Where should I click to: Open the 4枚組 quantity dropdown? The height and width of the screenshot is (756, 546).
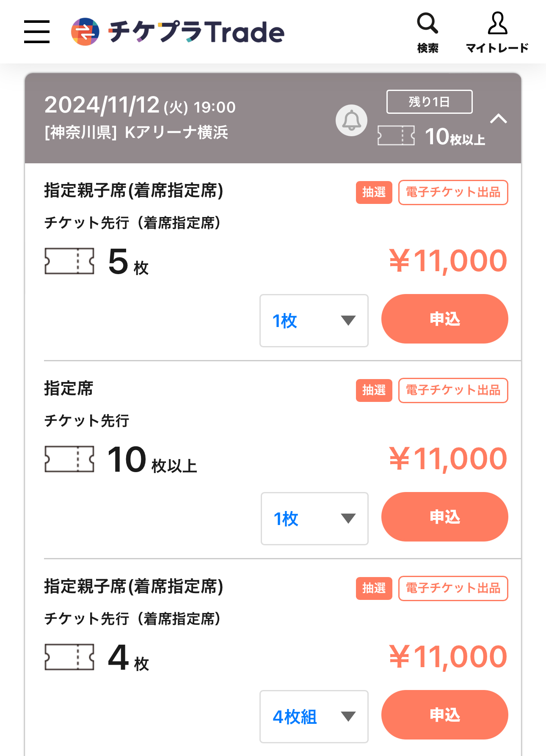(x=314, y=717)
